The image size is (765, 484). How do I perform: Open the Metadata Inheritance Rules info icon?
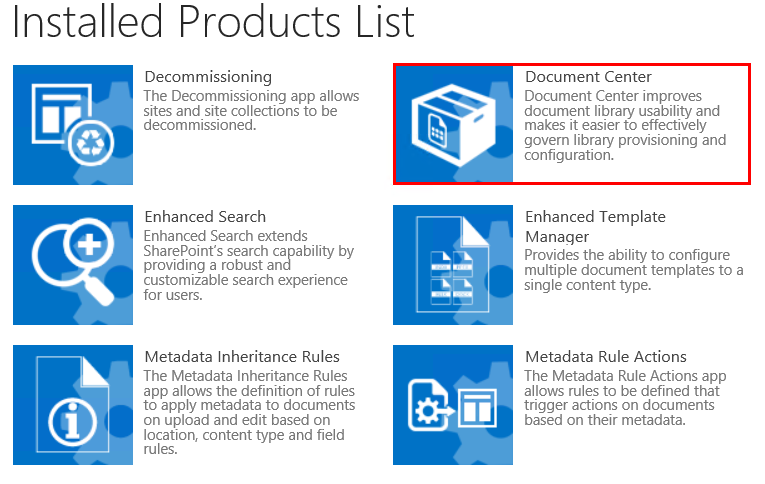[72, 405]
